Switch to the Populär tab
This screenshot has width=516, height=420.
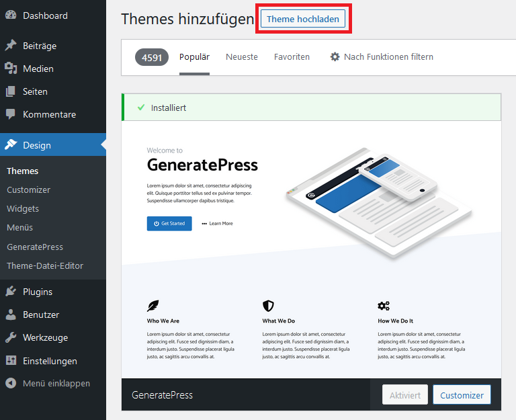coord(194,57)
